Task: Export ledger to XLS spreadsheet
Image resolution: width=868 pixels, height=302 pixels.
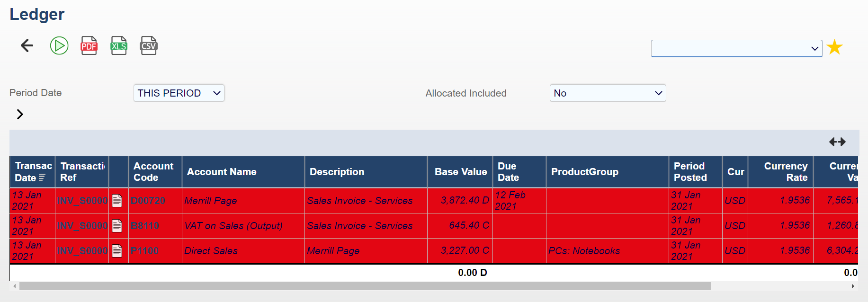Action: click(x=119, y=45)
